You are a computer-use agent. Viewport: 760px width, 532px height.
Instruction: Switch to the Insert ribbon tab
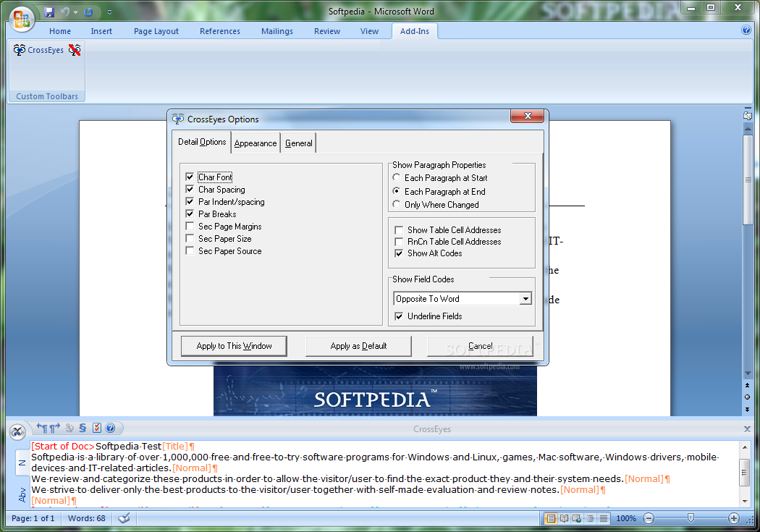point(101,31)
